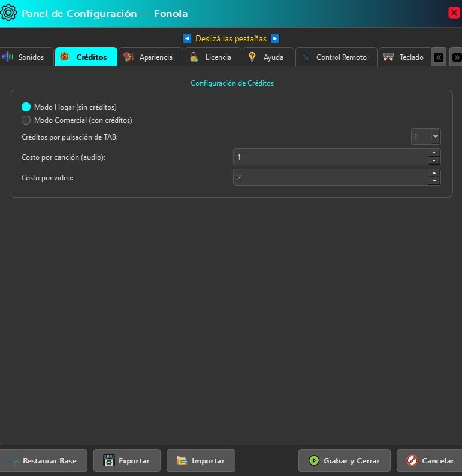The image size is (462, 476).
Task: Click Grabar y Cerrar button
Action: click(x=345, y=460)
